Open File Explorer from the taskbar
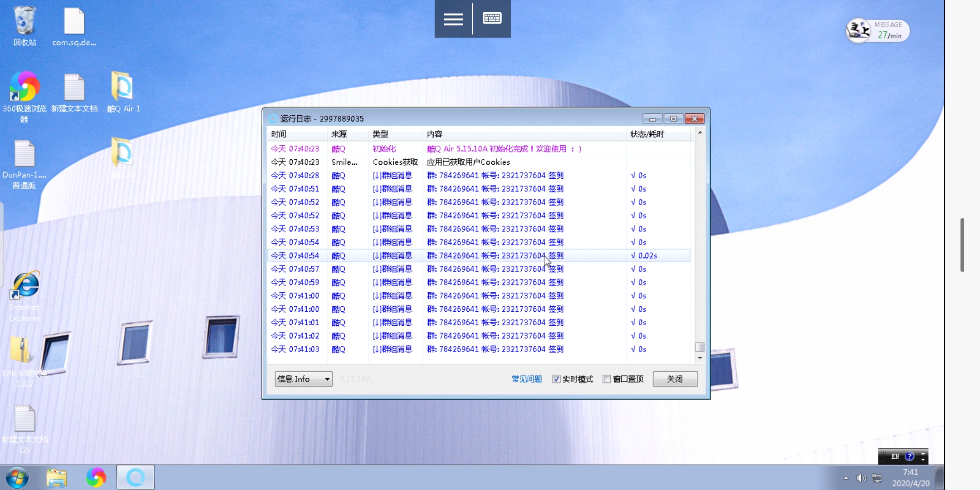Image resolution: width=980 pixels, height=490 pixels. 57,477
